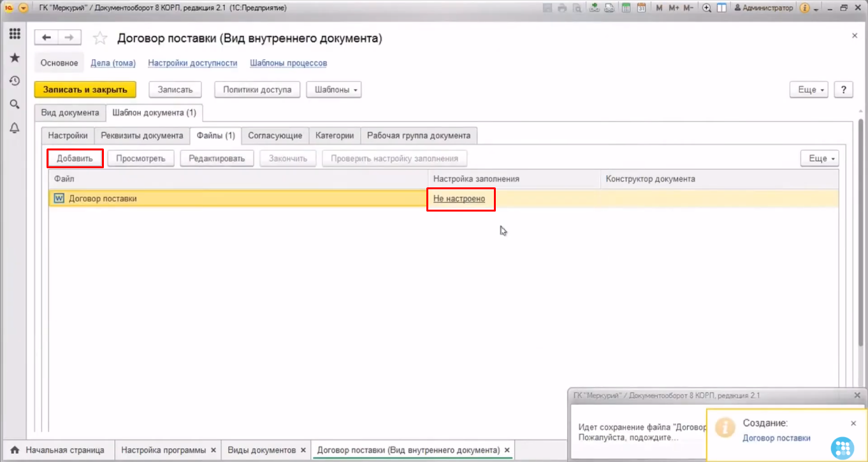Open the Настройки tab
Image resolution: width=868 pixels, height=462 pixels.
click(68, 135)
